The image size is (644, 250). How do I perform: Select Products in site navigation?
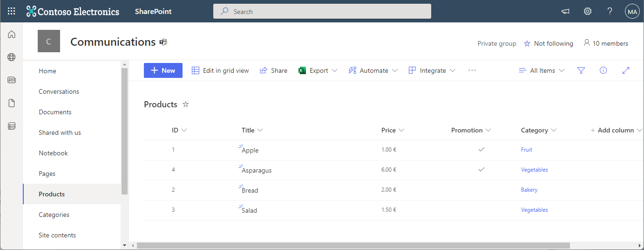[x=72, y=194]
